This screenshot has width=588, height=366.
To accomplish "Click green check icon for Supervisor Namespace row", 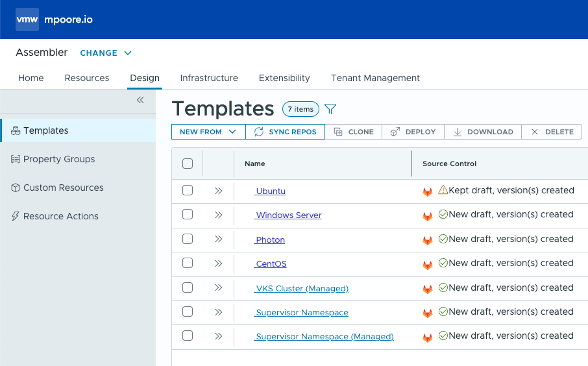I will (x=443, y=311).
